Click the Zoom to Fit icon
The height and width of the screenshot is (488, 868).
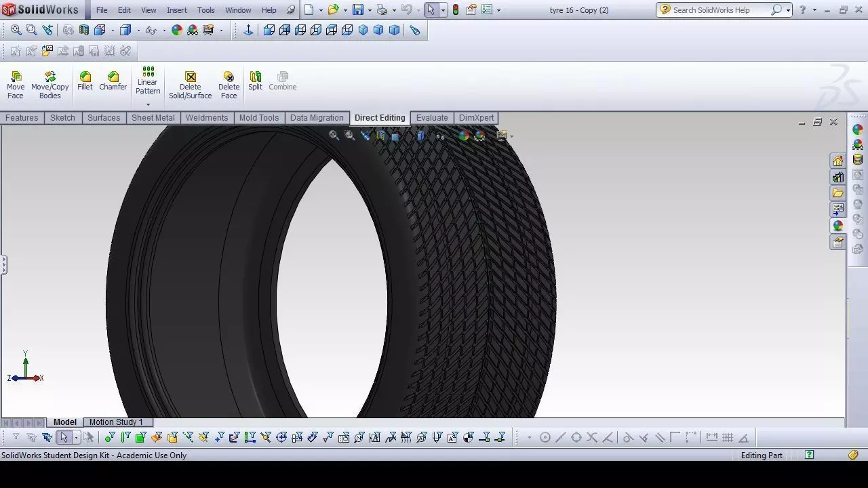pyautogui.click(x=16, y=30)
